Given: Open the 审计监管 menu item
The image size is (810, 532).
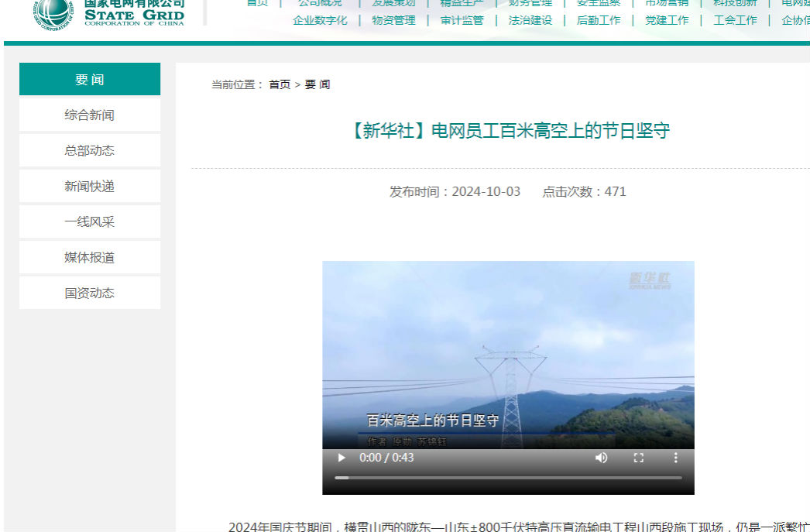Looking at the screenshot, I should point(462,21).
